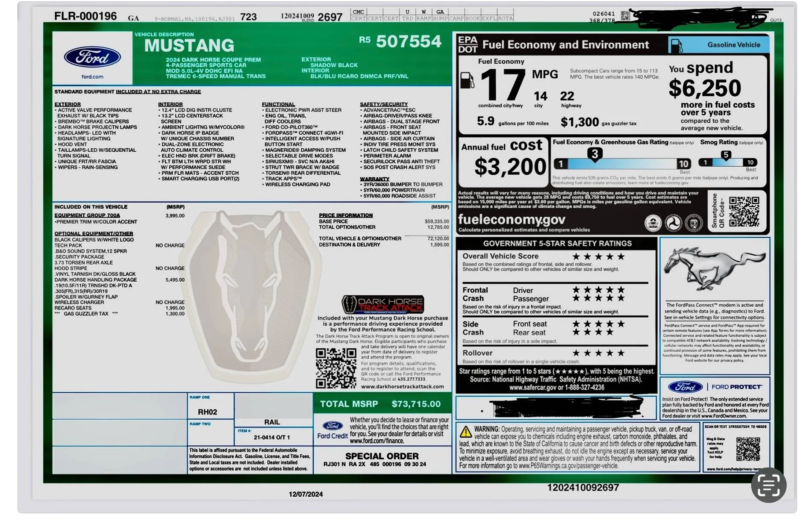Click the RH02 ramp one cell

[x=207, y=412]
